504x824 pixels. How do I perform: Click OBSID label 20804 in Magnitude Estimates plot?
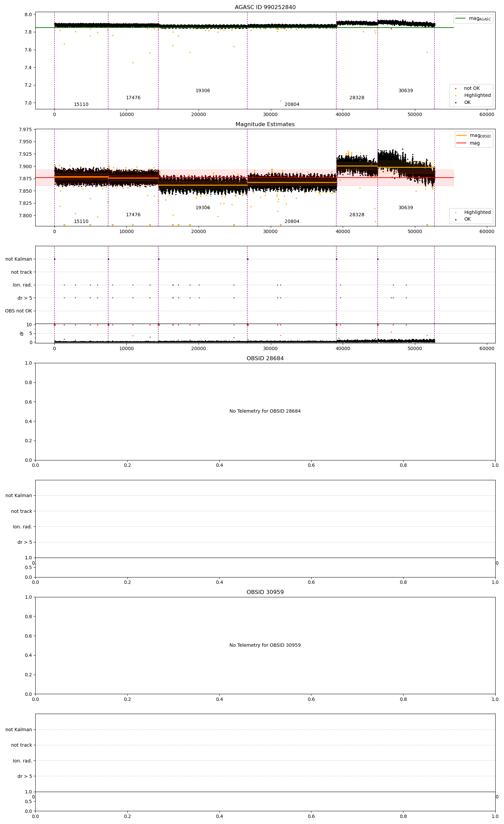pyautogui.click(x=292, y=222)
